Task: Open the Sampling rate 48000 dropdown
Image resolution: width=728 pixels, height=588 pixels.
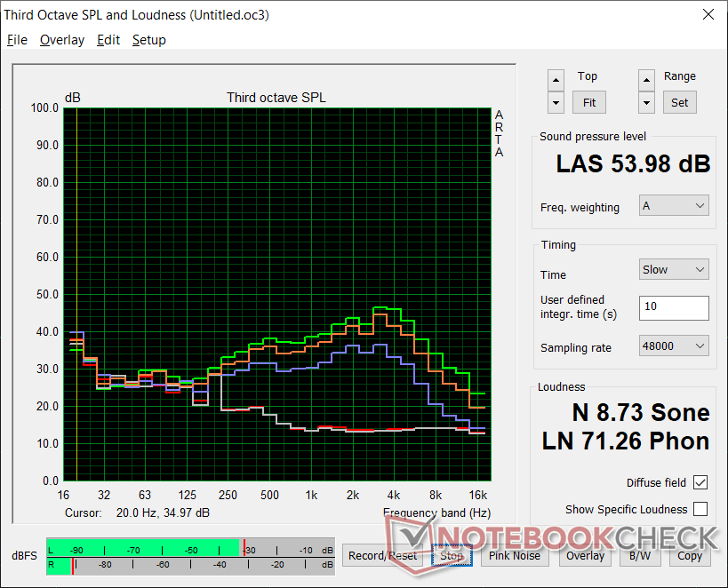Action: coord(674,346)
